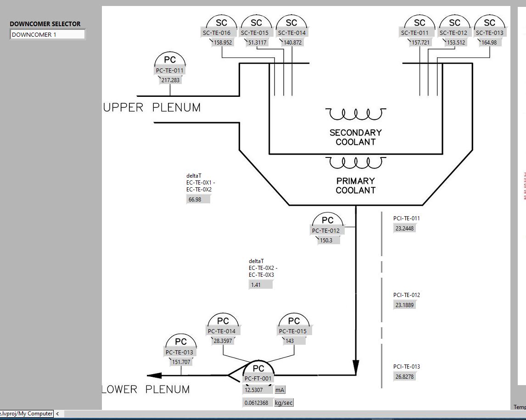Click the PCI-TE-013 value 26.8278
Screen dimensions: 526x420
click(x=404, y=377)
